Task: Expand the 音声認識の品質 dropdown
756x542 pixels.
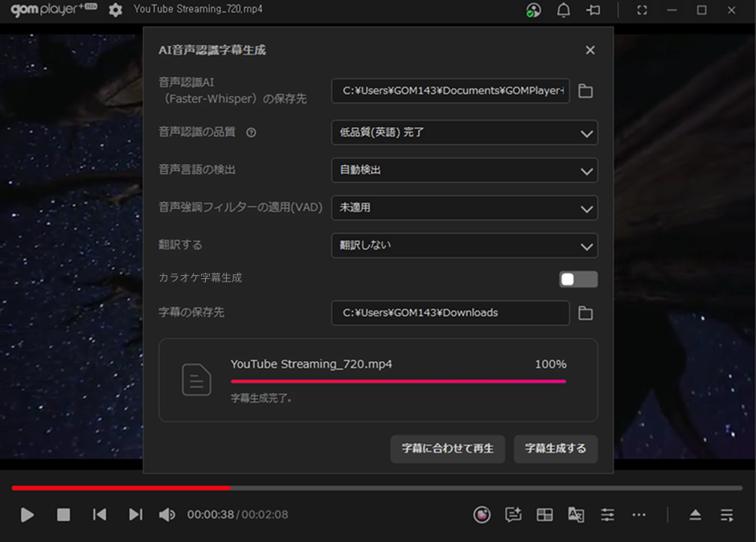Action: tap(464, 133)
